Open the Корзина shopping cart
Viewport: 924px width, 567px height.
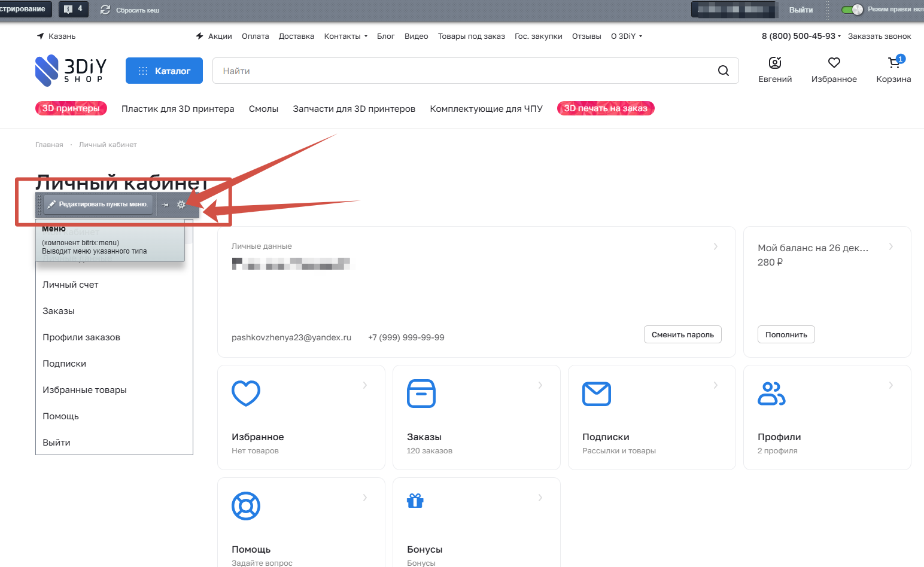[x=894, y=62]
